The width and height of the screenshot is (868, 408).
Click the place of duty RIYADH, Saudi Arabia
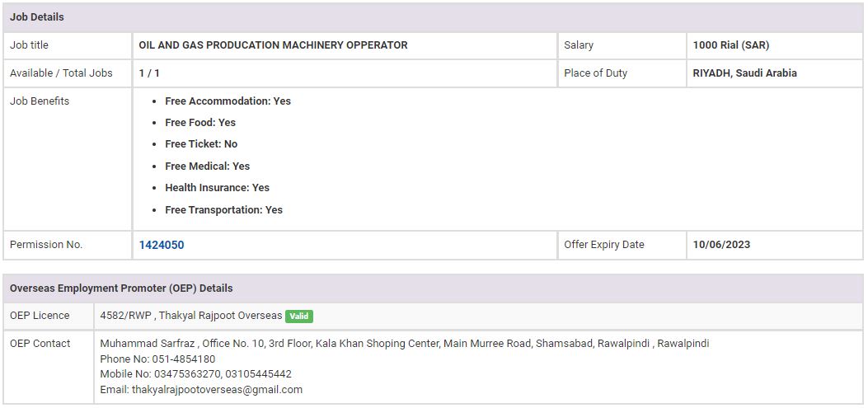pos(744,73)
